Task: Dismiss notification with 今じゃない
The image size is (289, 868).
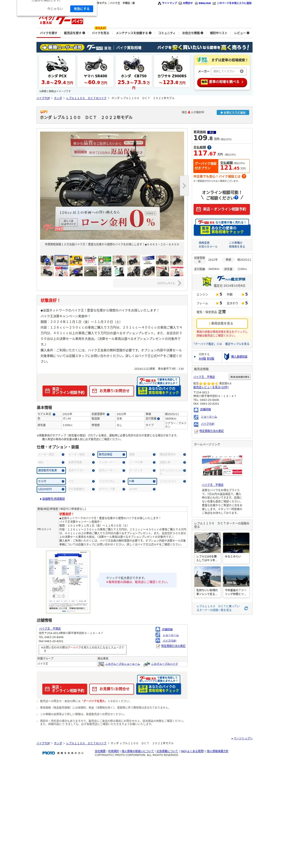Action: [55, 9]
